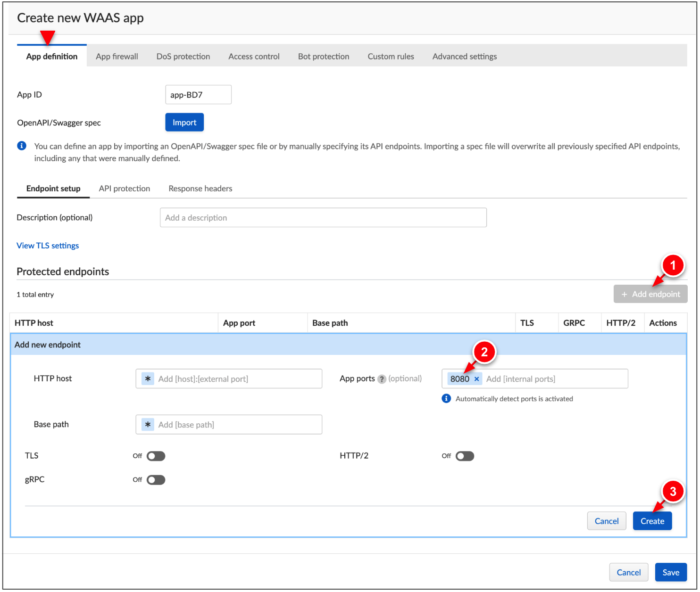Screen dimensions: 700x592
Task: Click Create to save the new endpoint
Action: coord(652,521)
